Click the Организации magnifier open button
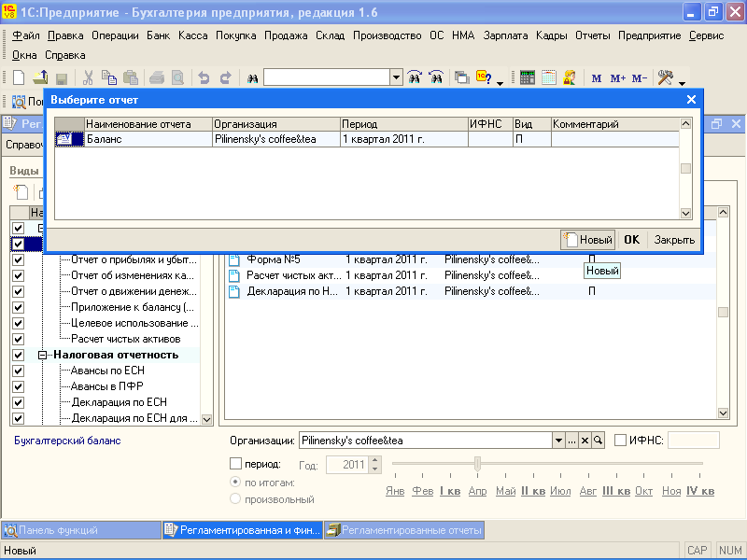 (x=598, y=441)
